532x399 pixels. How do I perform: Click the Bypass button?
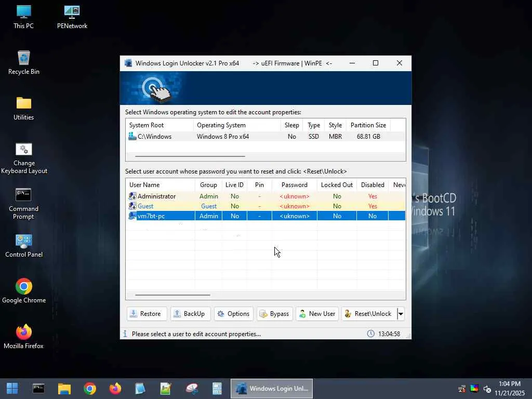[274, 314]
